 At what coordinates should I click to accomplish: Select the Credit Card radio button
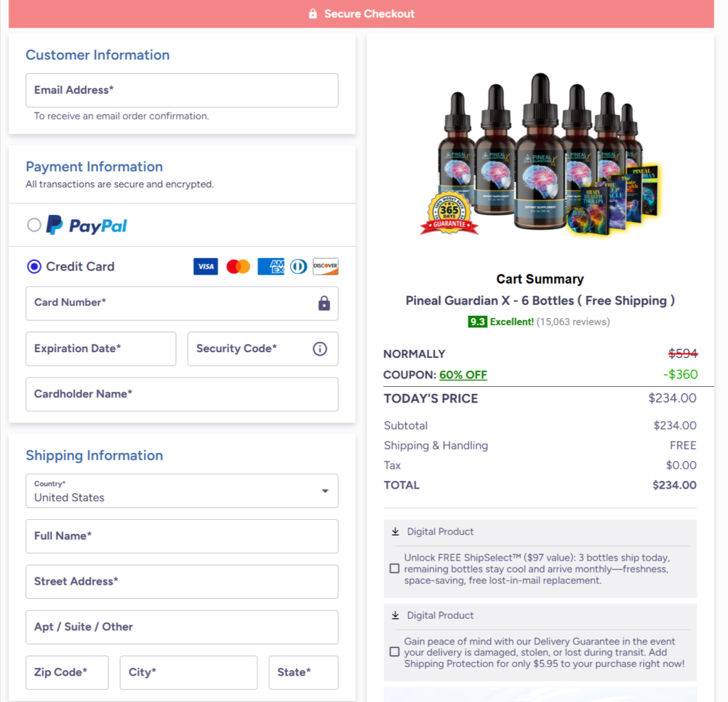34,267
